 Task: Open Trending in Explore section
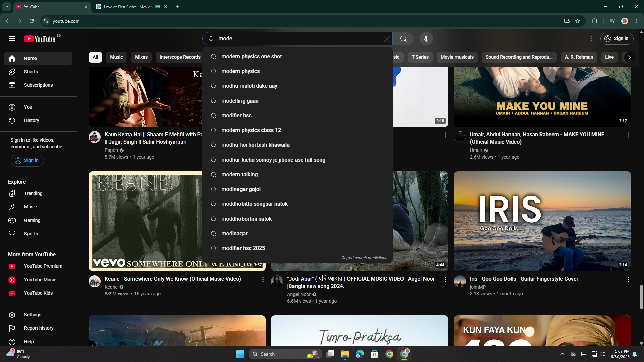[x=38, y=193]
